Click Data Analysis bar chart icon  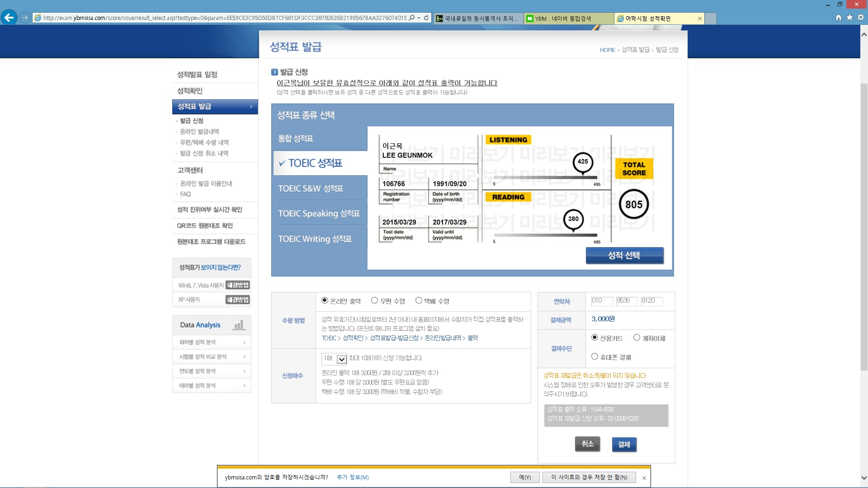point(239,325)
